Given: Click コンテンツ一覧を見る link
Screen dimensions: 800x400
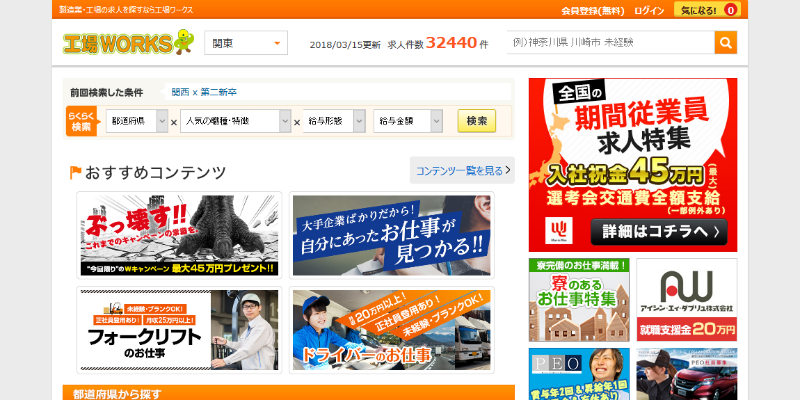Looking at the screenshot, I should click(x=461, y=170).
